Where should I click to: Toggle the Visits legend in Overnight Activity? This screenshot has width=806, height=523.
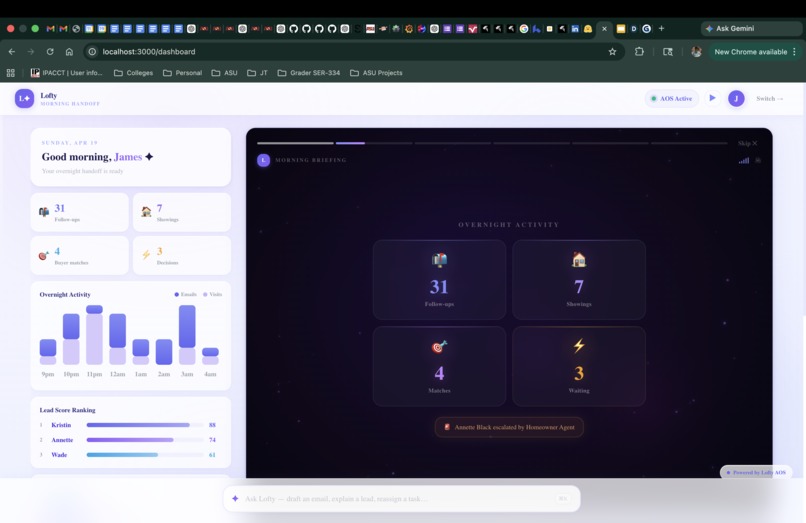click(x=213, y=295)
